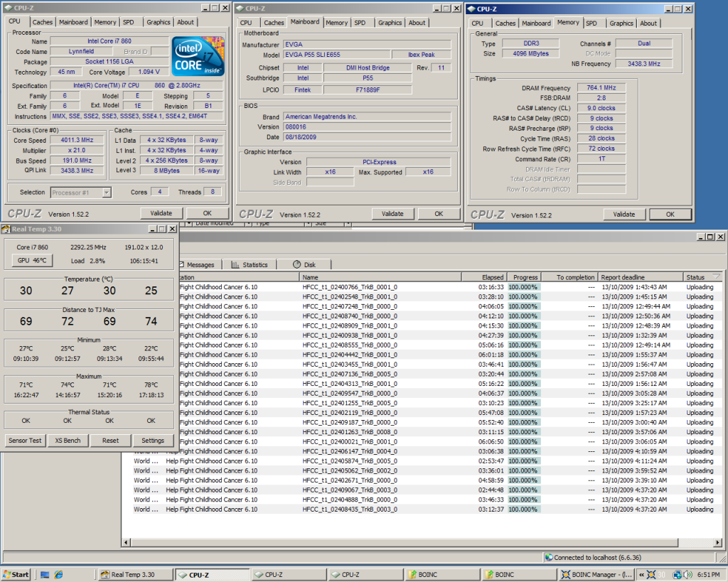Click the Intel Core i7 logo in CPU-Z
728x582 pixels.
198,56
